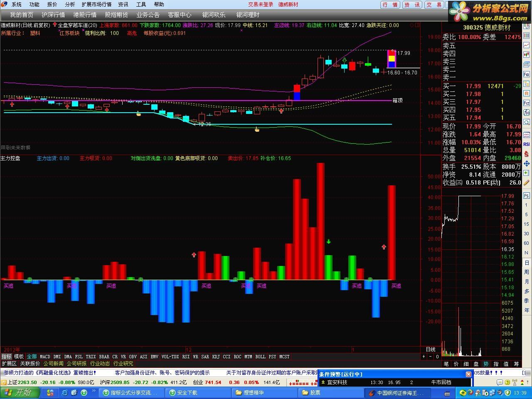Select the 周 weekly period
This screenshot has height=399, width=532.
pyautogui.click(x=527, y=272)
